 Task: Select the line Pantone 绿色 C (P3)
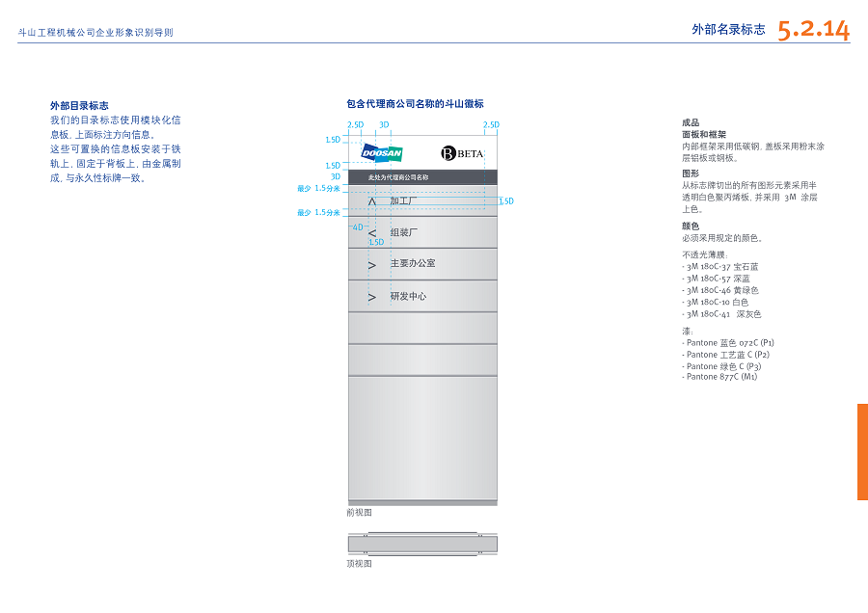721,366
